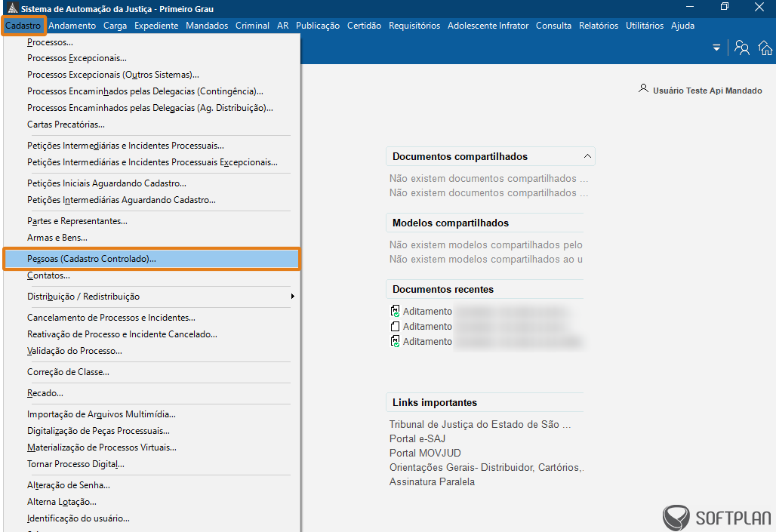Open Tribunal de Justiça do Estado link

click(480, 424)
